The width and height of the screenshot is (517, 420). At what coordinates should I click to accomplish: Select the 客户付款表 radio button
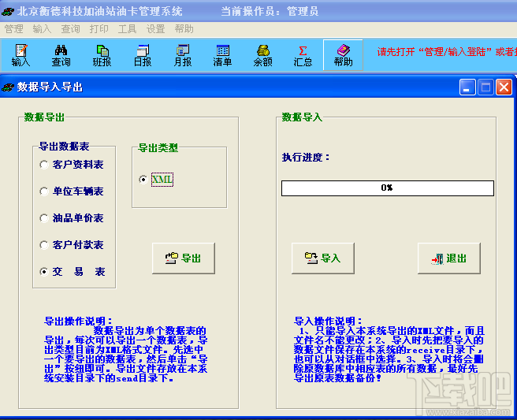43,245
